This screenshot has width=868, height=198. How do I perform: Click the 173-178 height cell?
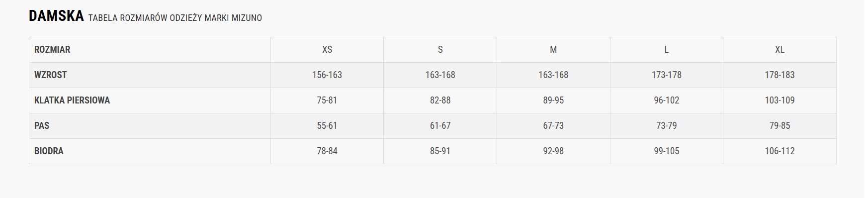click(667, 75)
